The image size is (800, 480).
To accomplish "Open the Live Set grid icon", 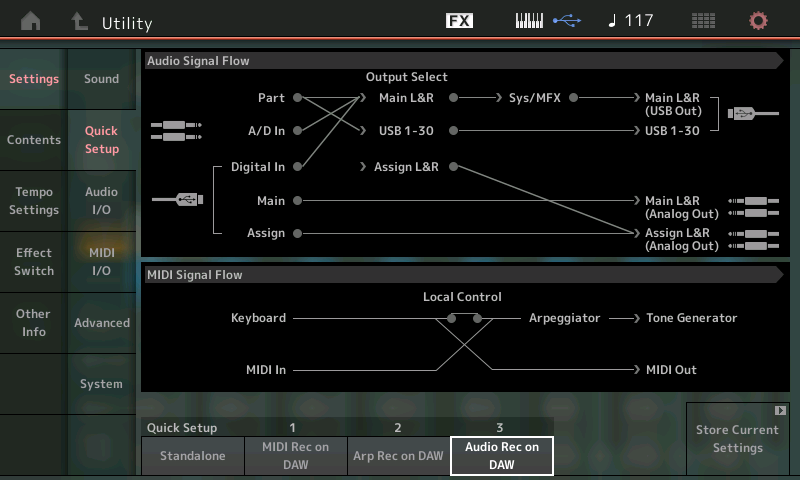I will click(x=703, y=21).
